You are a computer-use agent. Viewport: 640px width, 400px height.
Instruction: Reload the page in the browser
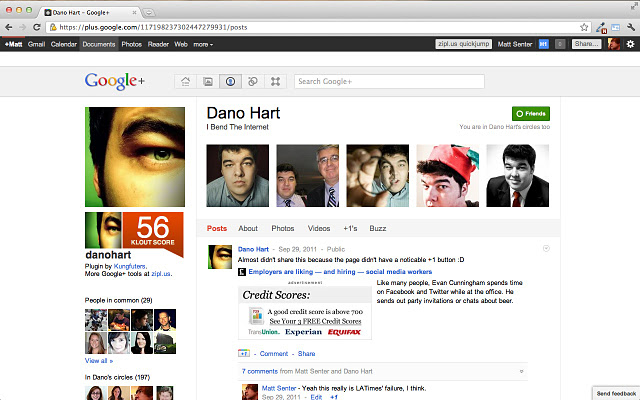(x=36, y=27)
